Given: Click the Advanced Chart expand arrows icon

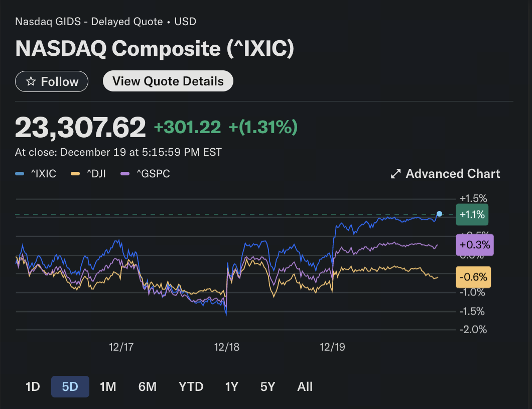Looking at the screenshot, I should [x=395, y=174].
